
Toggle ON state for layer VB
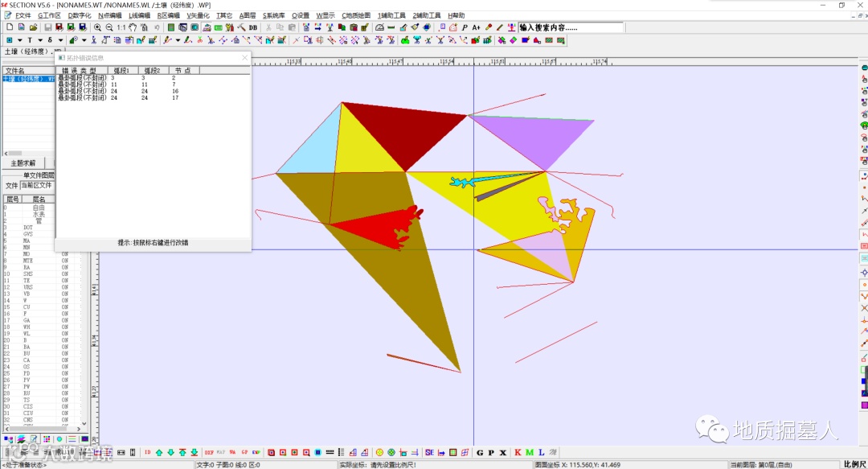(x=65, y=294)
